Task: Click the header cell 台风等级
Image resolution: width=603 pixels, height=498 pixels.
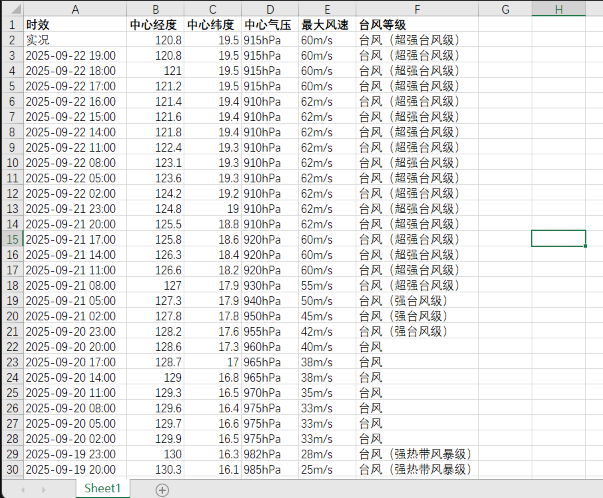Action: [x=417, y=25]
